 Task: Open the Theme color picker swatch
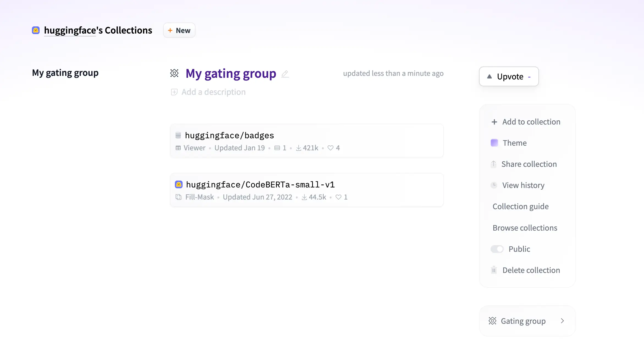pyautogui.click(x=494, y=143)
